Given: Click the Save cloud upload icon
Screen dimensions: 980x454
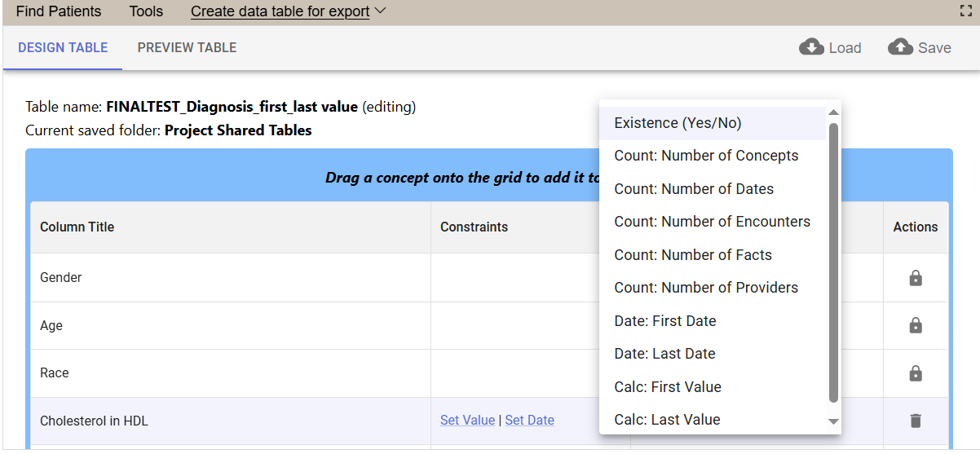Looking at the screenshot, I should click(x=900, y=47).
